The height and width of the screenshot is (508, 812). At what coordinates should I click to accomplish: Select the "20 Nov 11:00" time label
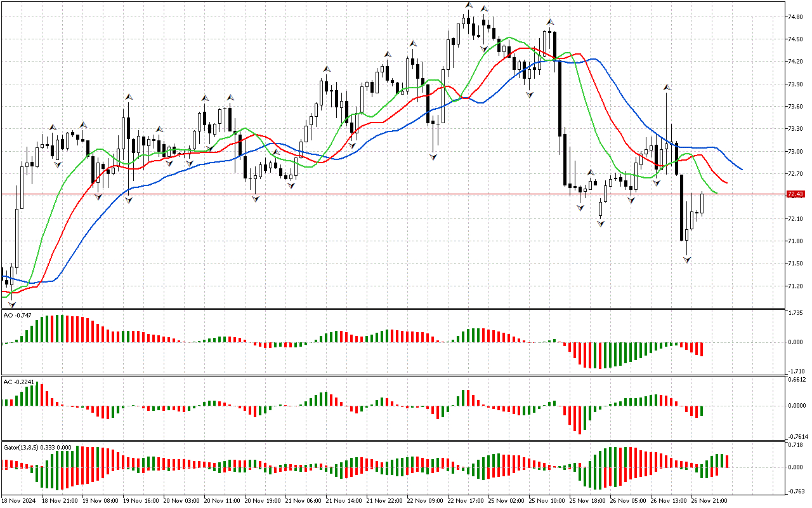pyautogui.click(x=222, y=501)
